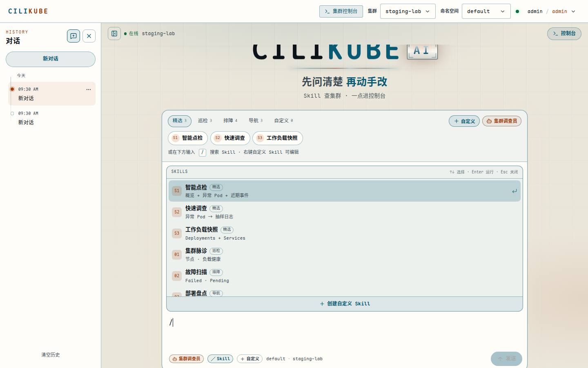
Task: Select 工作负载快照 chip under tabs
Action: (278, 138)
